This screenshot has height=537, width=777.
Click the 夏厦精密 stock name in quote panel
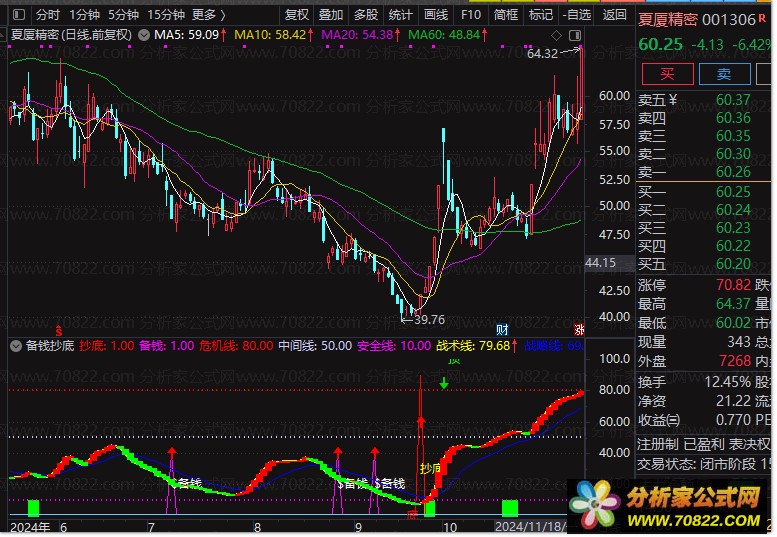(667, 20)
